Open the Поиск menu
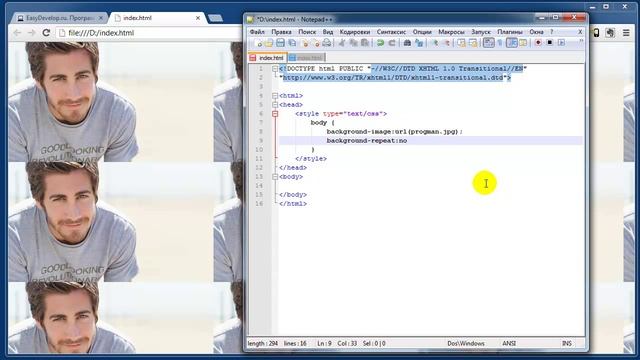Image resolution: width=640 pixels, height=360 pixels. pyautogui.click(x=307, y=32)
